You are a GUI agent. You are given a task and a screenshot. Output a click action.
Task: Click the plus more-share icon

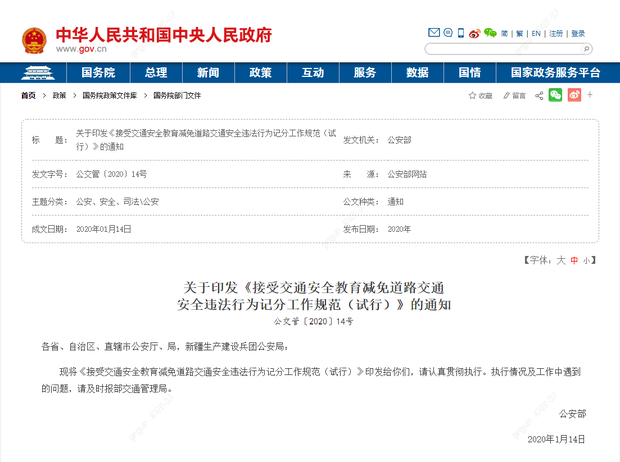(590, 95)
